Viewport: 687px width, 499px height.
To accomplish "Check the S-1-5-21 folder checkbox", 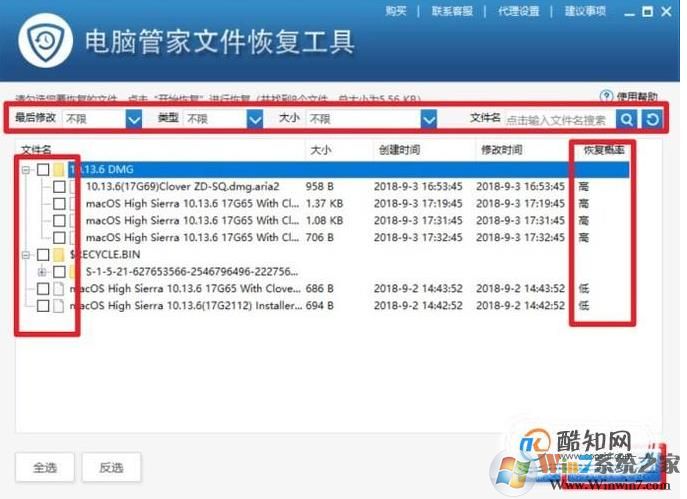I will click(x=59, y=272).
